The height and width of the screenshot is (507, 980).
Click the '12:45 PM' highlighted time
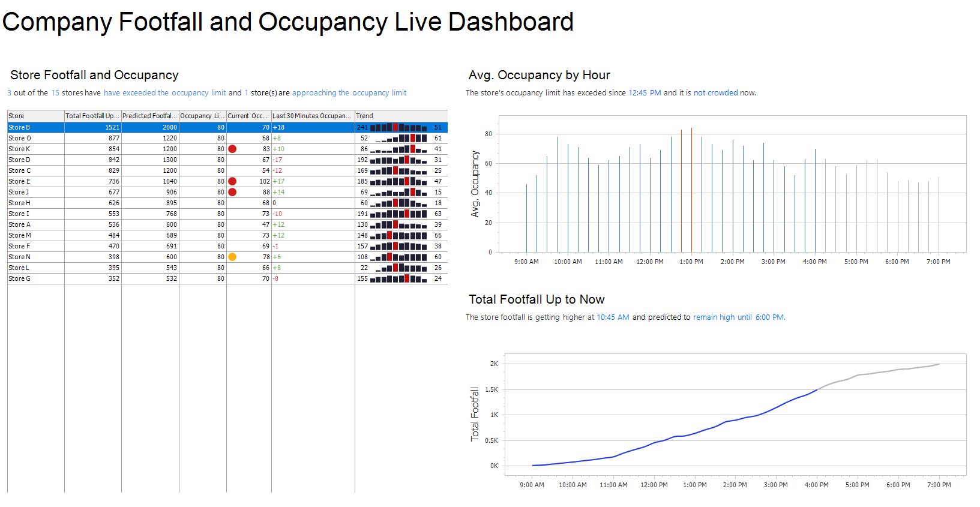pos(645,93)
